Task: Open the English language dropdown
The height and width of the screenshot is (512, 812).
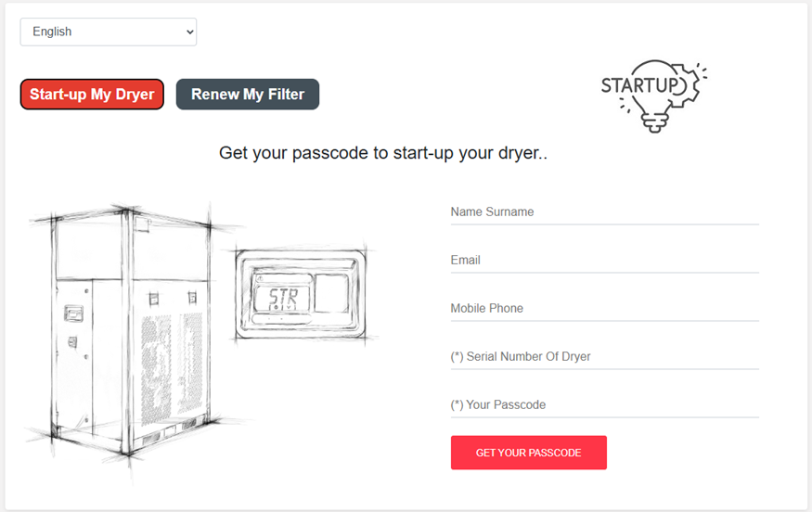Action: pyautogui.click(x=108, y=32)
